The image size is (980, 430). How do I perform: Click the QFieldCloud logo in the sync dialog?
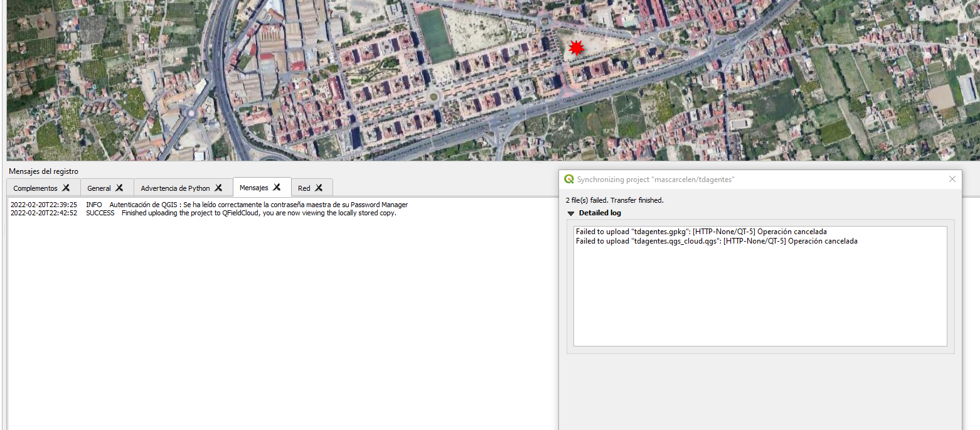570,179
